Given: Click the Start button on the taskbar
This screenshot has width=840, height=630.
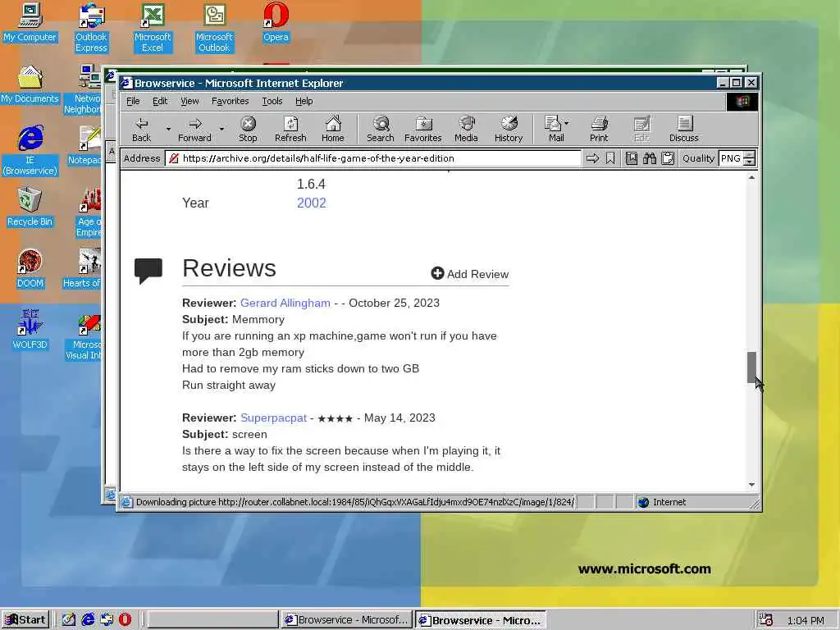Looking at the screenshot, I should [x=25, y=620].
